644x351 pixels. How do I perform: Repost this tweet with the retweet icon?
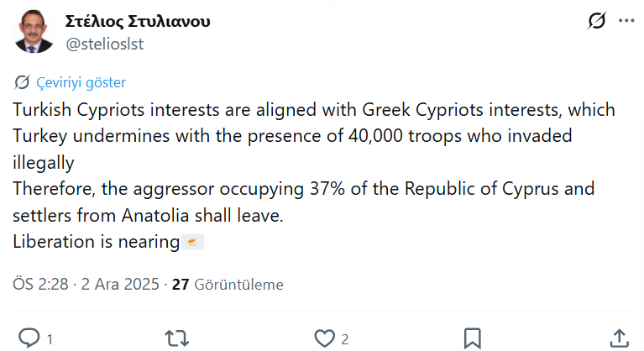[x=176, y=338]
